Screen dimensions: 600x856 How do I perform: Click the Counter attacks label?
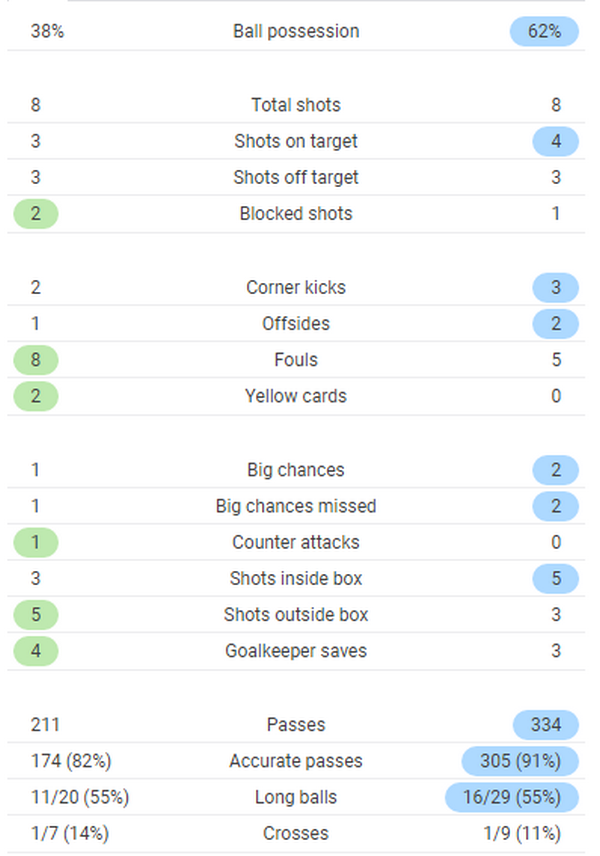(x=296, y=542)
